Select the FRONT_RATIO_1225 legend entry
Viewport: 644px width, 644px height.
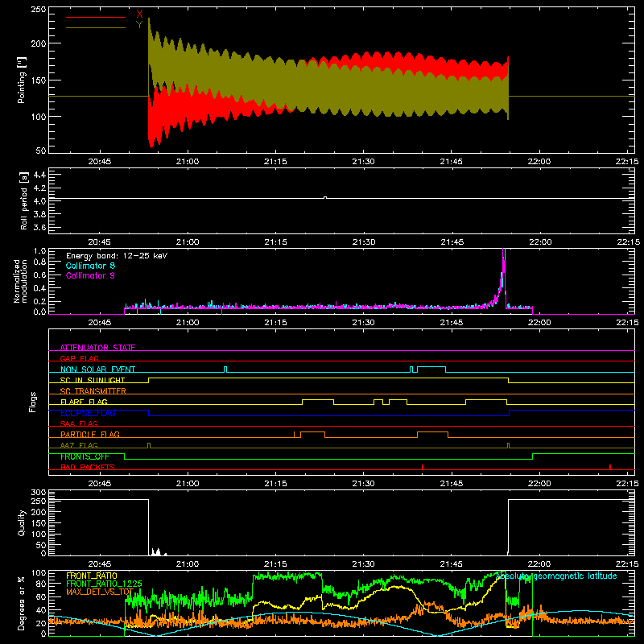pyautogui.click(x=105, y=584)
